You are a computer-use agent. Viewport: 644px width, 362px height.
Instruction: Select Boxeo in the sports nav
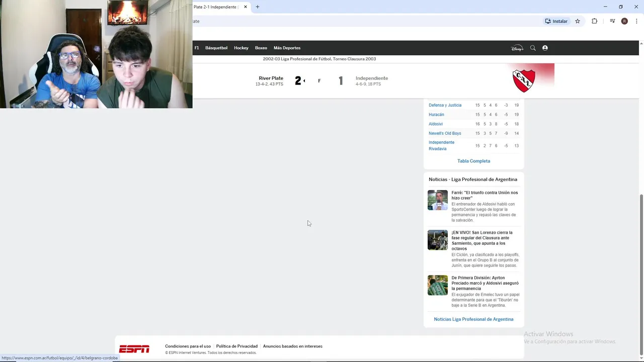(261, 48)
